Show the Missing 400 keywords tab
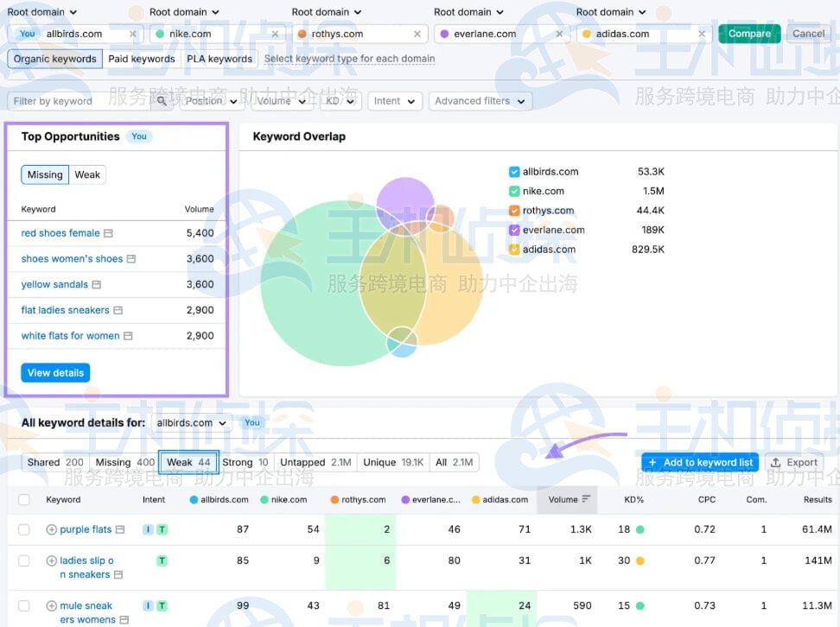 pos(124,462)
